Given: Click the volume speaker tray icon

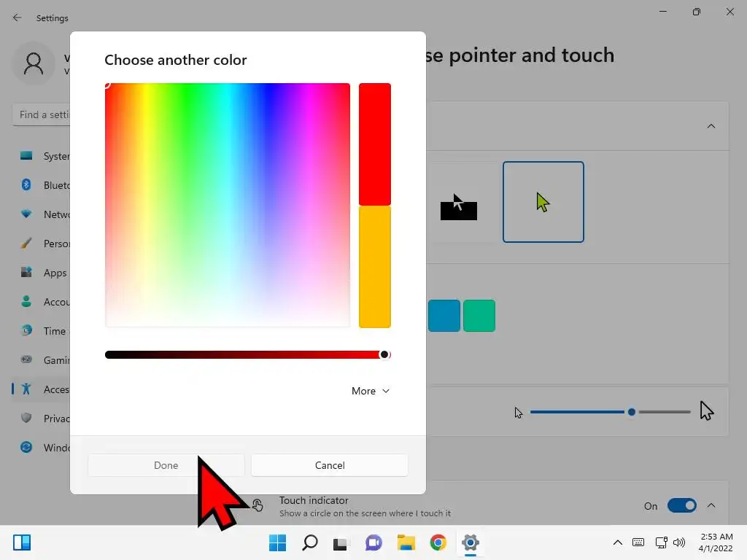Looking at the screenshot, I should [x=679, y=542].
